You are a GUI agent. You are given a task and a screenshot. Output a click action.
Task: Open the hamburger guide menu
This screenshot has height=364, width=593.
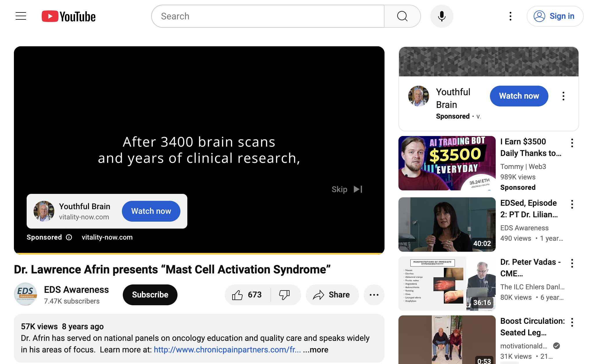pos(21,16)
